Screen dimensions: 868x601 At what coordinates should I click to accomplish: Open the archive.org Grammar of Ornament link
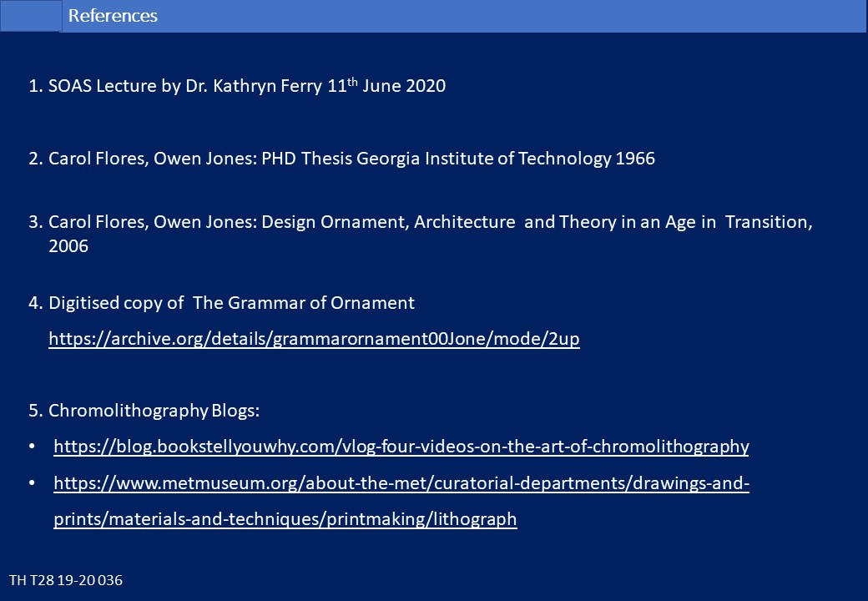pos(314,338)
